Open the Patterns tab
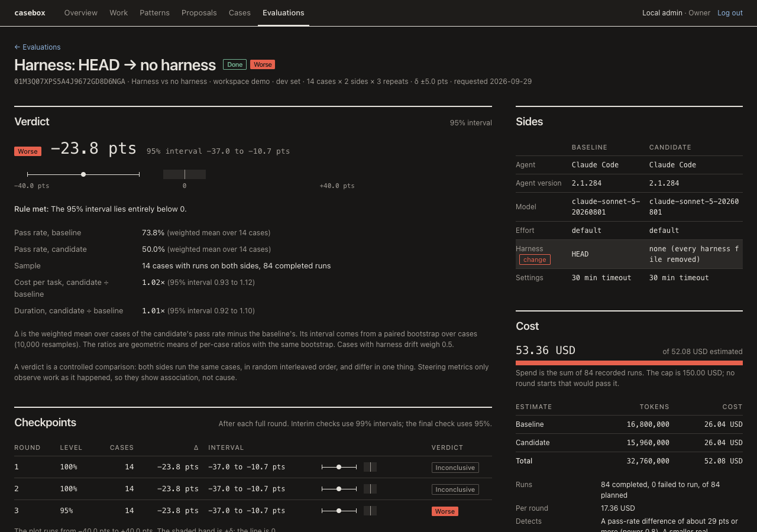 point(154,12)
